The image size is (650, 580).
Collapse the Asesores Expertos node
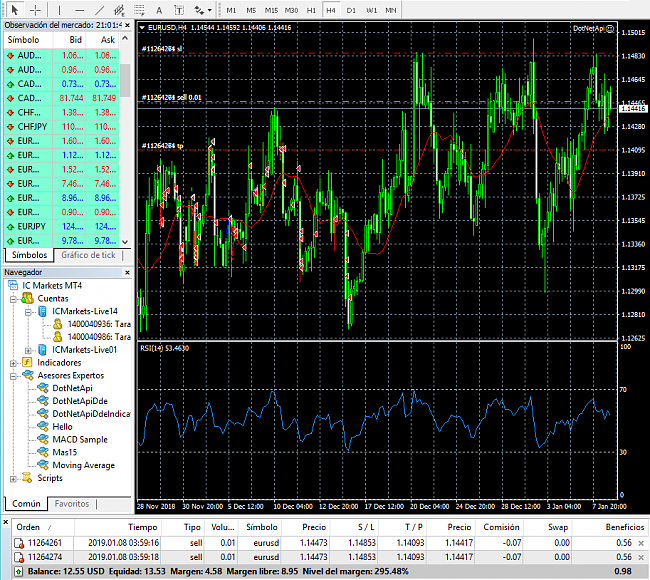point(13,376)
